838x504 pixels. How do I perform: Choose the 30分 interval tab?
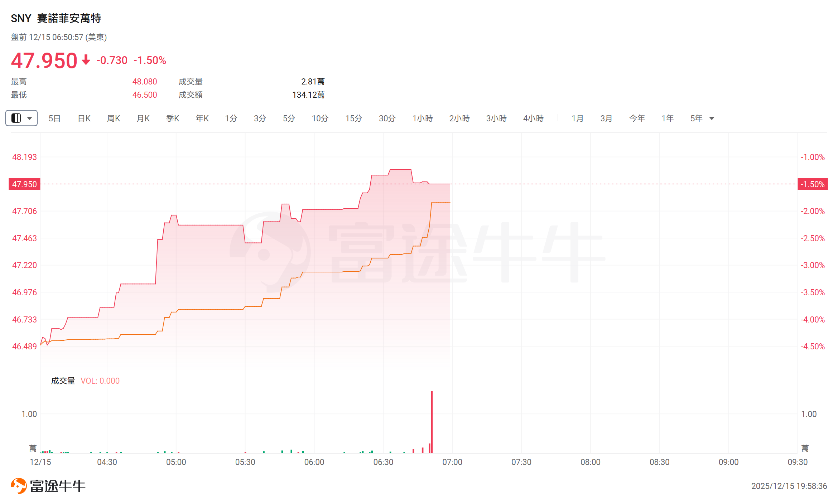pos(387,118)
